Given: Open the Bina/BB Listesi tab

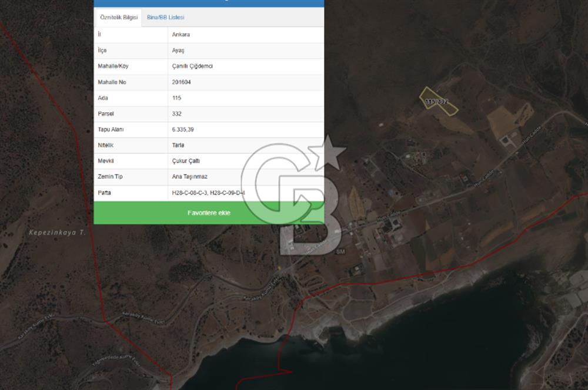Looking at the screenshot, I should (x=165, y=18).
